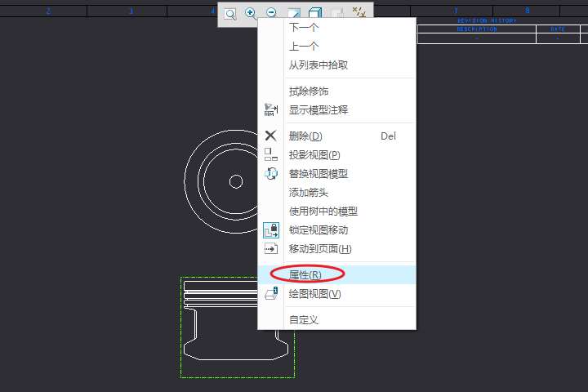The height and width of the screenshot is (392, 588).
Task: Click the DATE header in revision table
Action: (558, 29)
